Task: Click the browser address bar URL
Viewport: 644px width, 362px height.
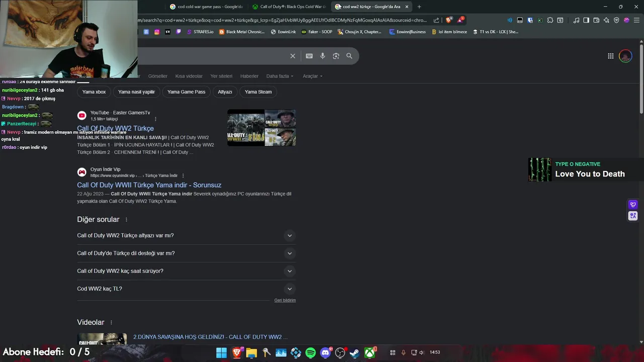Action: pyautogui.click(x=282, y=20)
